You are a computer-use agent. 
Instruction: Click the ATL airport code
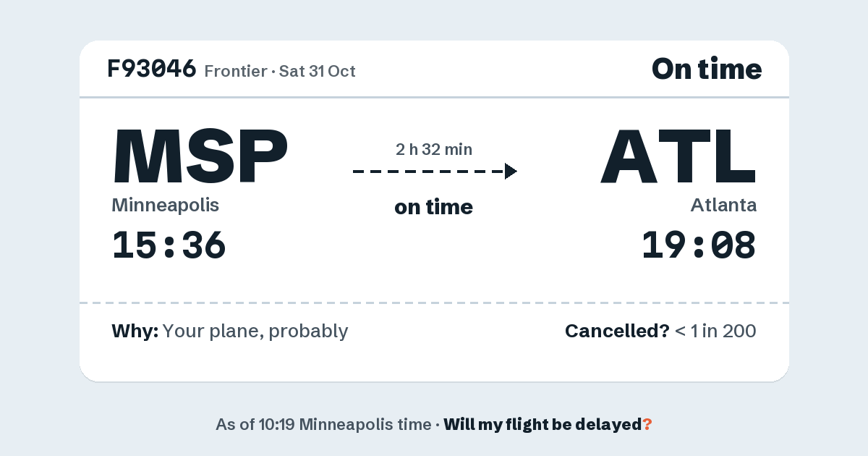(x=678, y=156)
